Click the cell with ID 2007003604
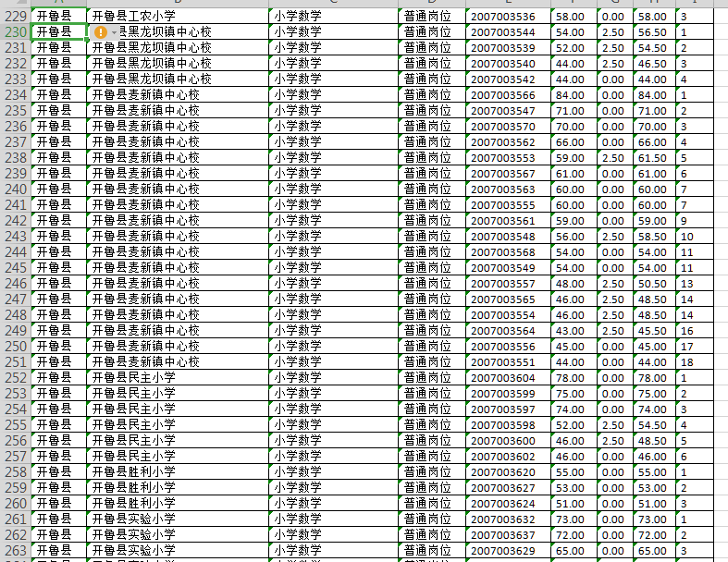 (507, 378)
